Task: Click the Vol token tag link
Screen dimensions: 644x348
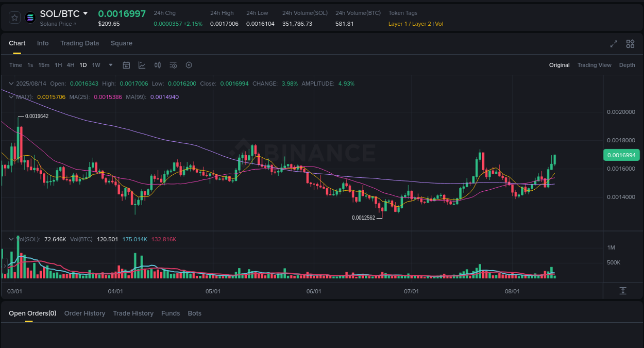Action: click(440, 24)
